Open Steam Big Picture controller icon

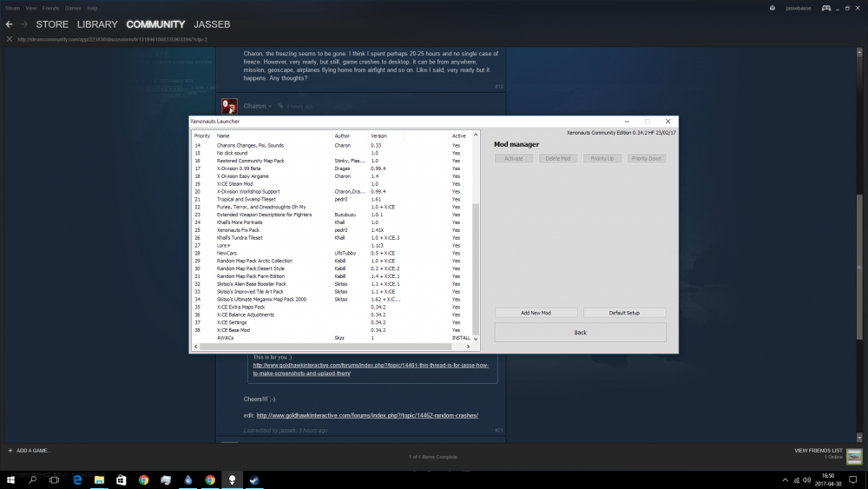pyautogui.click(x=826, y=8)
